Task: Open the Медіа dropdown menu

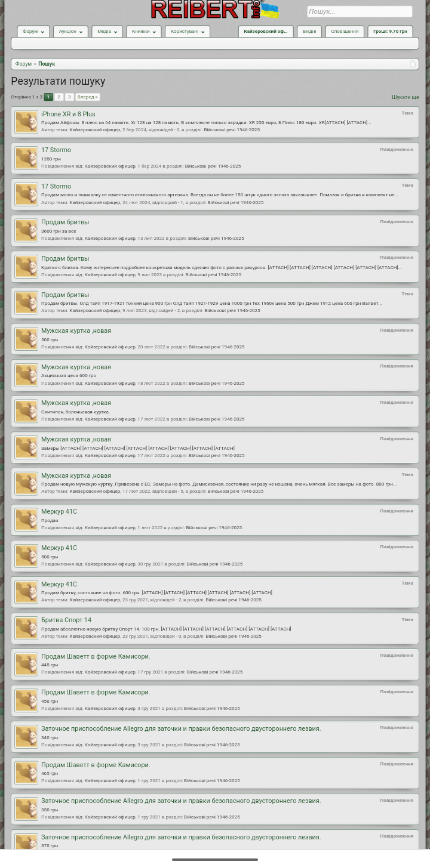Action: point(107,32)
